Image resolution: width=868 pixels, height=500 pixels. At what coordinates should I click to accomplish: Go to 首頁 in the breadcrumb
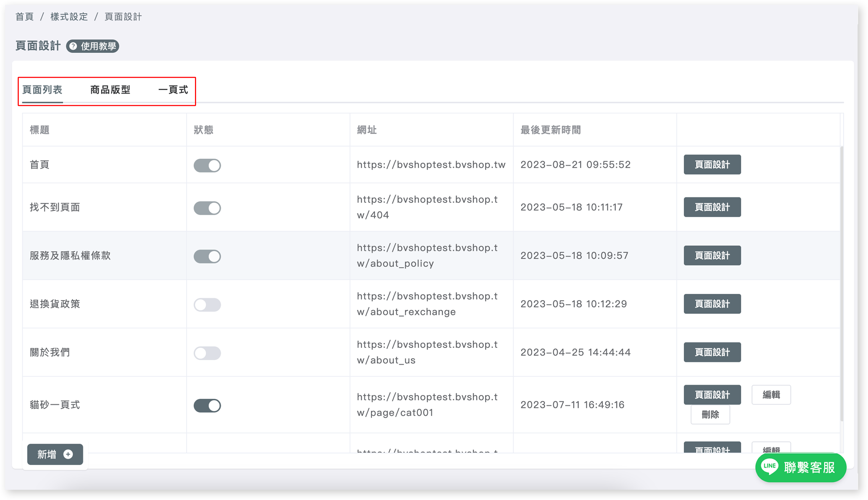25,16
